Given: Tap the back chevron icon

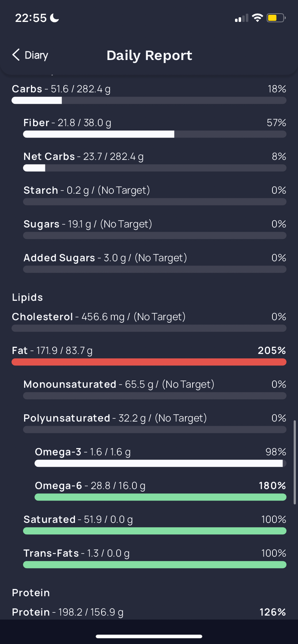Looking at the screenshot, I should pyautogui.click(x=16, y=55).
